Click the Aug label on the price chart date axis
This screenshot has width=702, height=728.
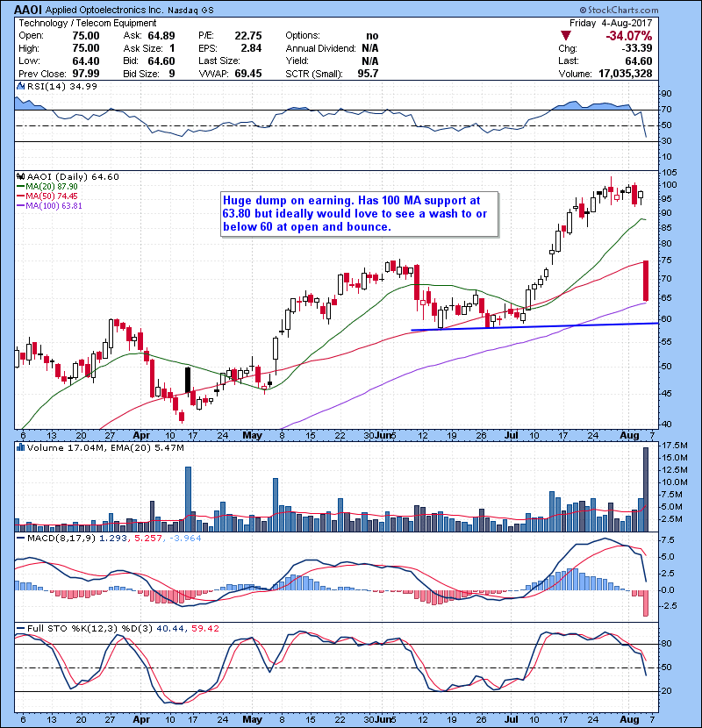[629, 436]
